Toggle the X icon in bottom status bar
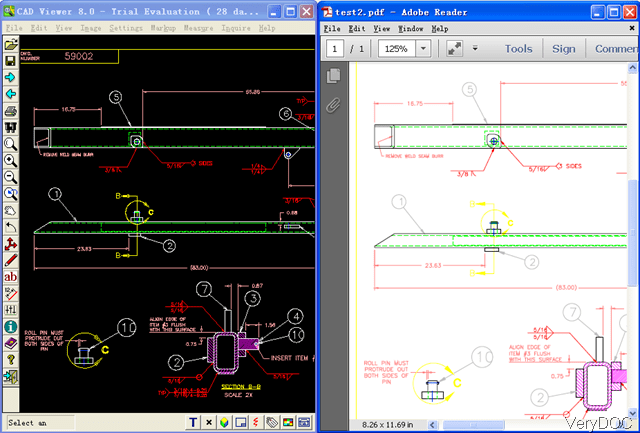640x433 pixels. 208,423
